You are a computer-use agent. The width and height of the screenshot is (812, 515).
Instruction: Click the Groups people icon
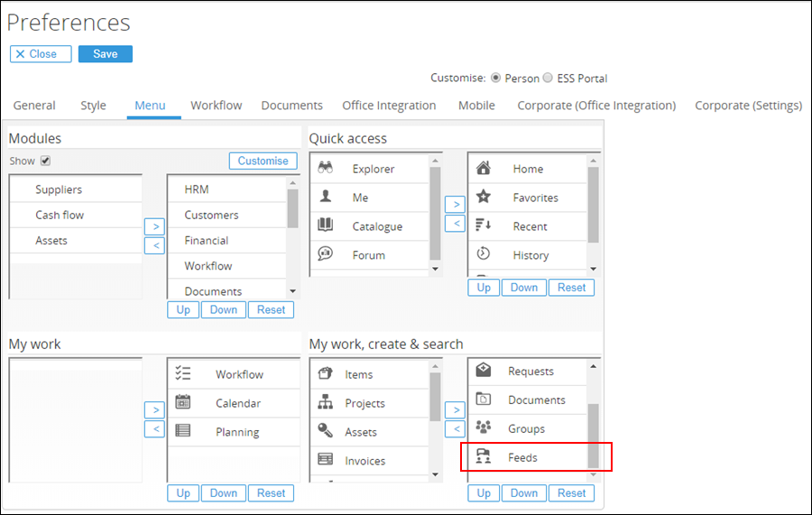click(x=484, y=427)
